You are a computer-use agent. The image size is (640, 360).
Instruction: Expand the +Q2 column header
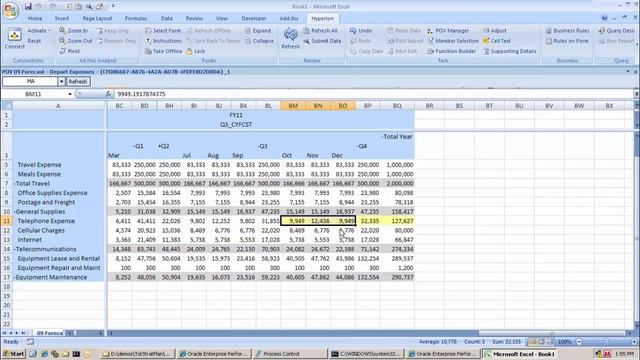pyautogui.click(x=163, y=146)
